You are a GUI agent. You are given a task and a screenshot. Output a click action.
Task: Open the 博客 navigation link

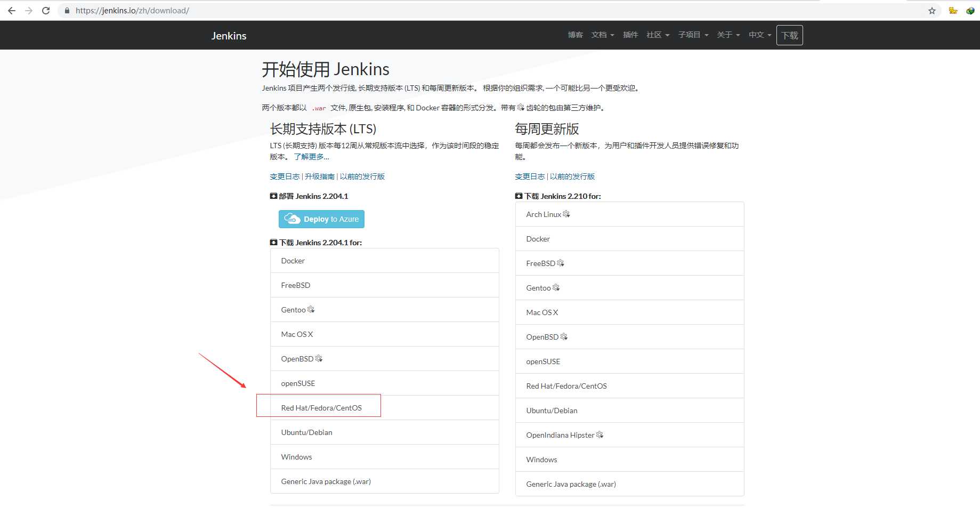coord(576,35)
